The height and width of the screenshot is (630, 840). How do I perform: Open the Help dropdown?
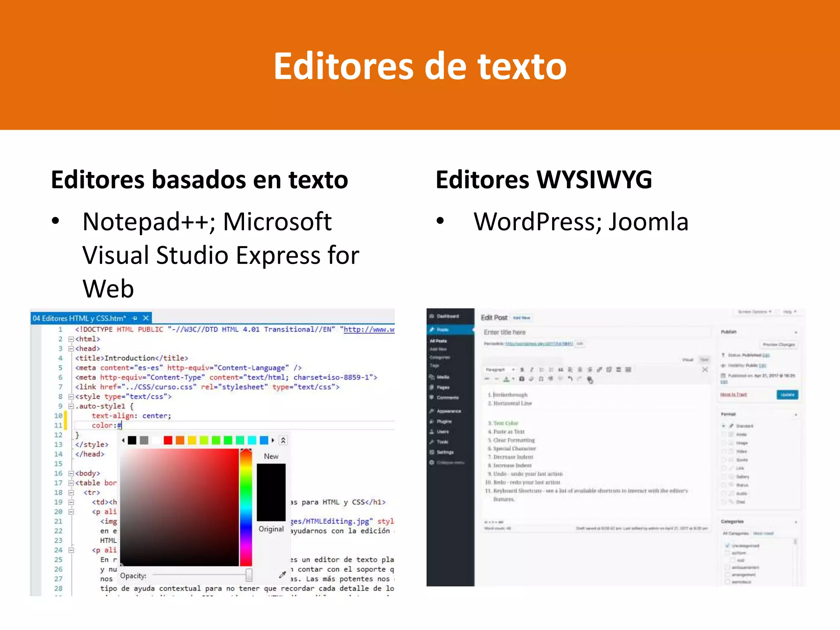click(789, 312)
